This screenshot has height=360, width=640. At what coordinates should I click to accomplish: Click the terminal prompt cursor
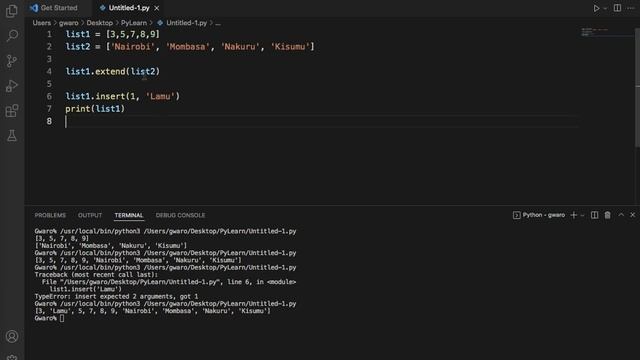62,318
